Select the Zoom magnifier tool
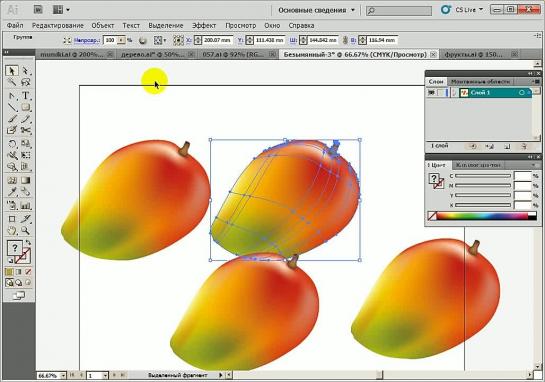This screenshot has width=545, height=382. tap(25, 230)
